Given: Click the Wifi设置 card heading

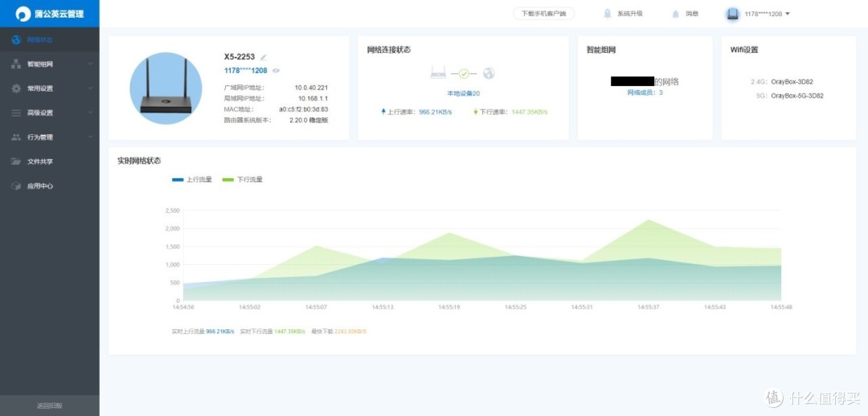Looking at the screenshot, I should [744, 50].
